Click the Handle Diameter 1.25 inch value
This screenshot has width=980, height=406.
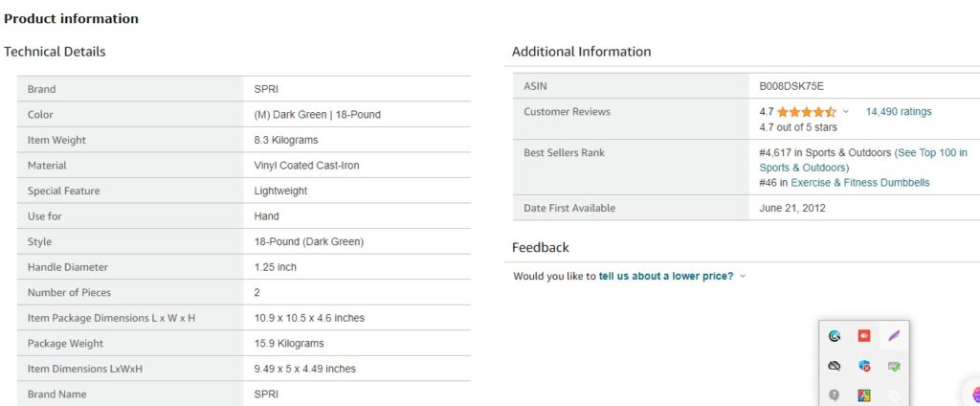(275, 267)
